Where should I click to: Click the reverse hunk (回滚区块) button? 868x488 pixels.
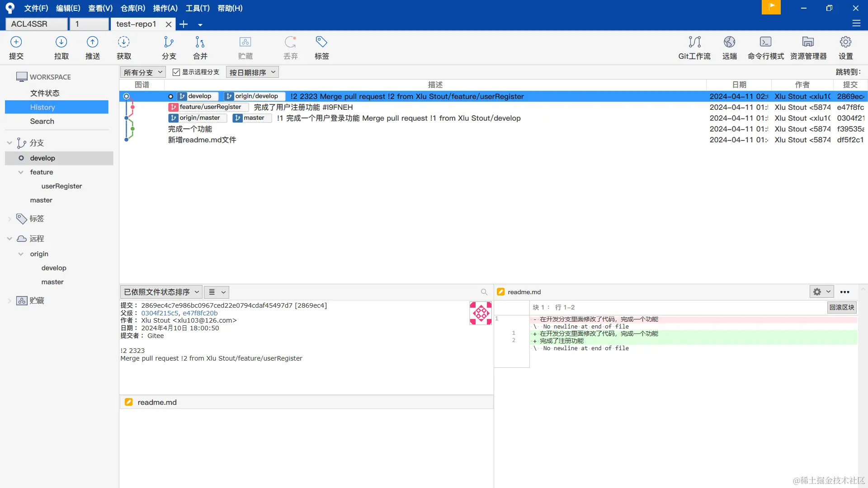pos(841,307)
